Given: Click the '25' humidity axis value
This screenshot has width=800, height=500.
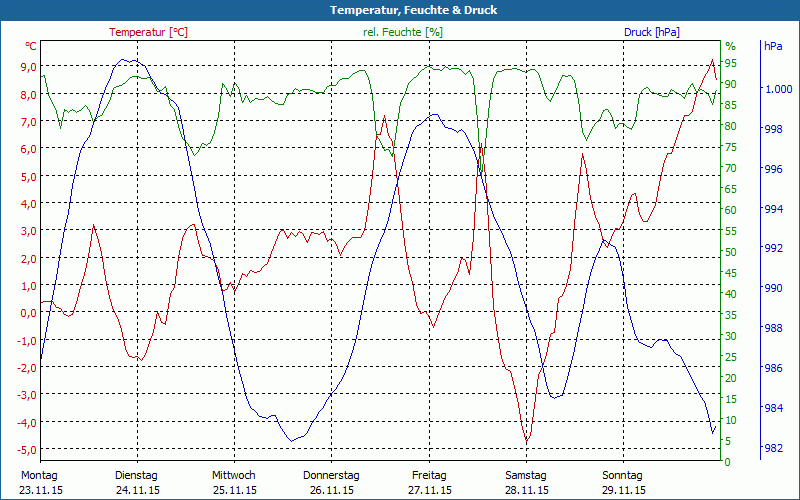Looking at the screenshot, I should (731, 357).
